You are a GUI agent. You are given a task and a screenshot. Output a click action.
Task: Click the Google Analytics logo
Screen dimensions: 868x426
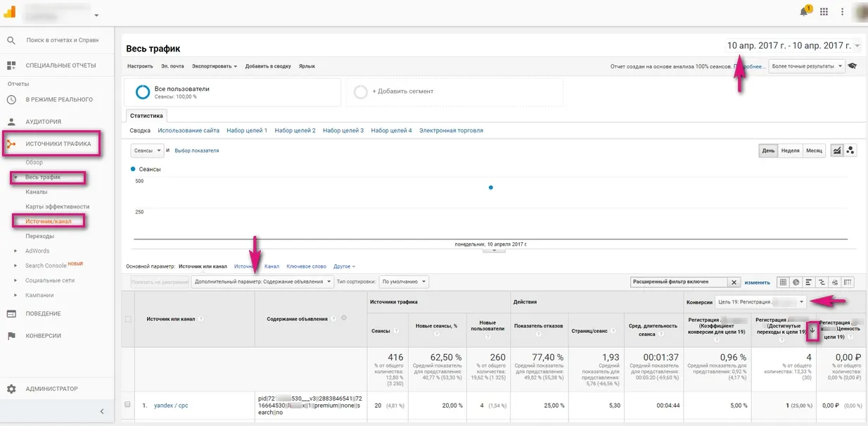(11, 12)
